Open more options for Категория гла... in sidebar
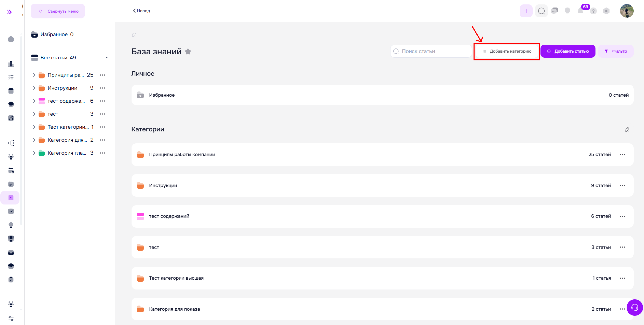 (102, 153)
